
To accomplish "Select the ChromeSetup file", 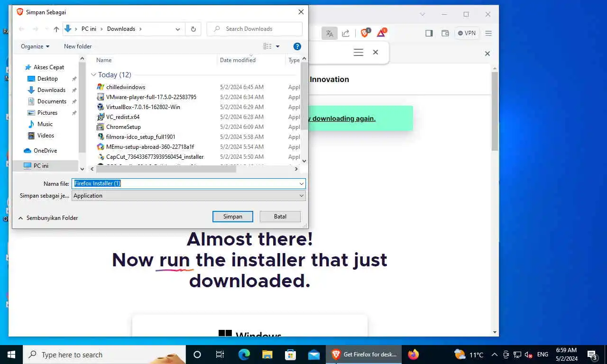I will click(123, 127).
